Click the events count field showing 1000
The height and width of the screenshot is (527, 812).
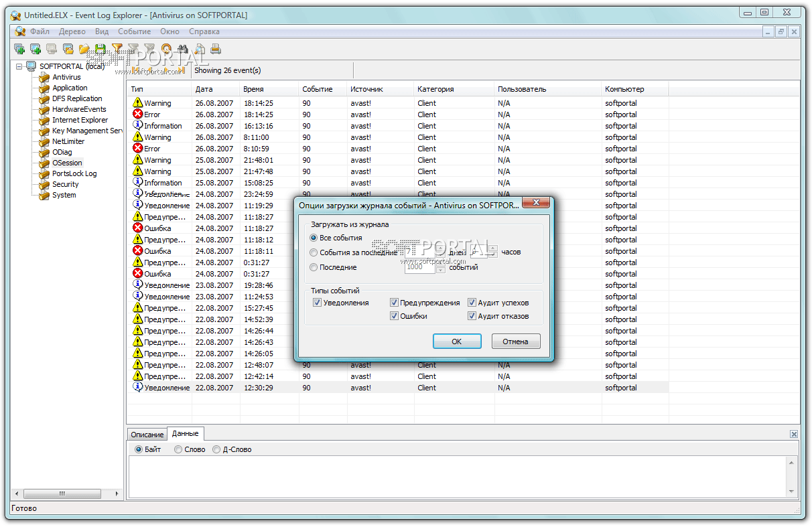(419, 267)
